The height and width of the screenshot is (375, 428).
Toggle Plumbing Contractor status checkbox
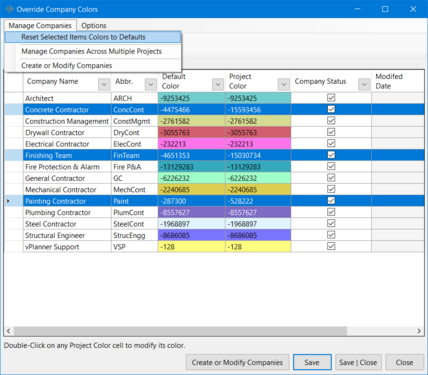click(331, 212)
